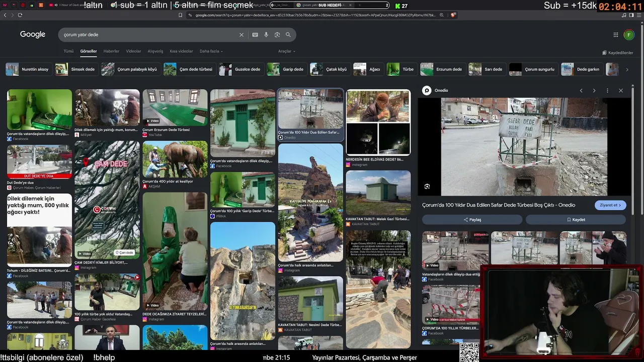
Task: Filter by the Çam dede türbesi chip
Action: tap(189, 69)
